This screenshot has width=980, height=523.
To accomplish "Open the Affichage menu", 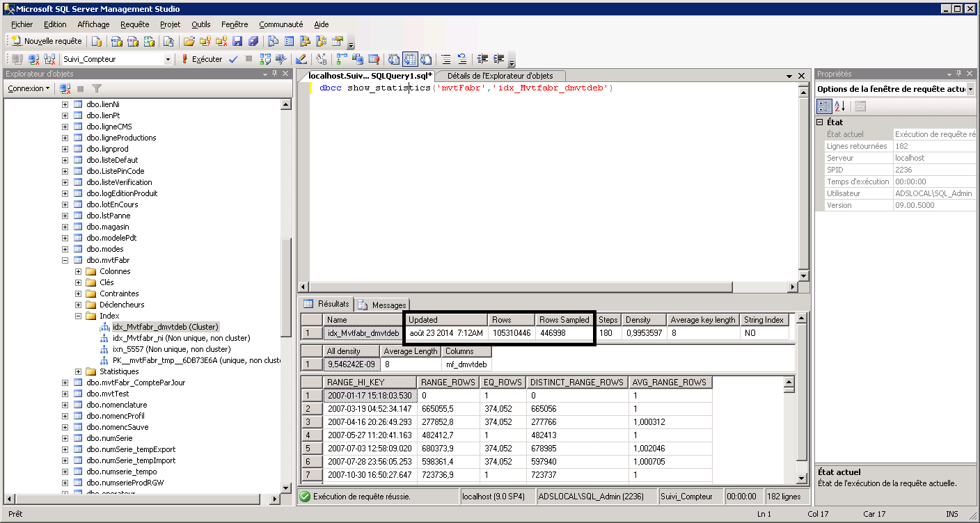I will pos(93,24).
